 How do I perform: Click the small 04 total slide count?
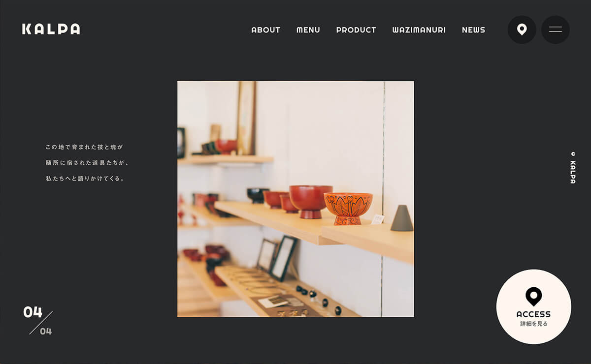pyautogui.click(x=46, y=331)
